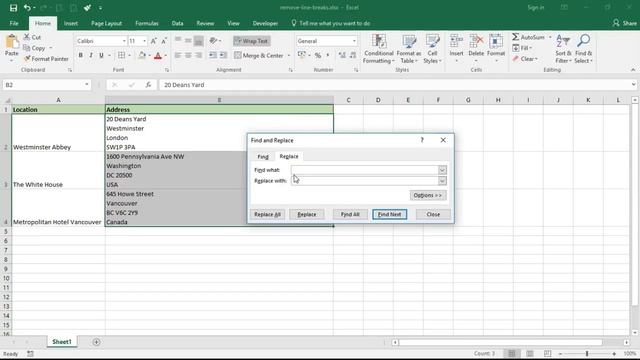Toggle Underline formatting
The width and height of the screenshot is (640, 360).
tap(101, 55)
